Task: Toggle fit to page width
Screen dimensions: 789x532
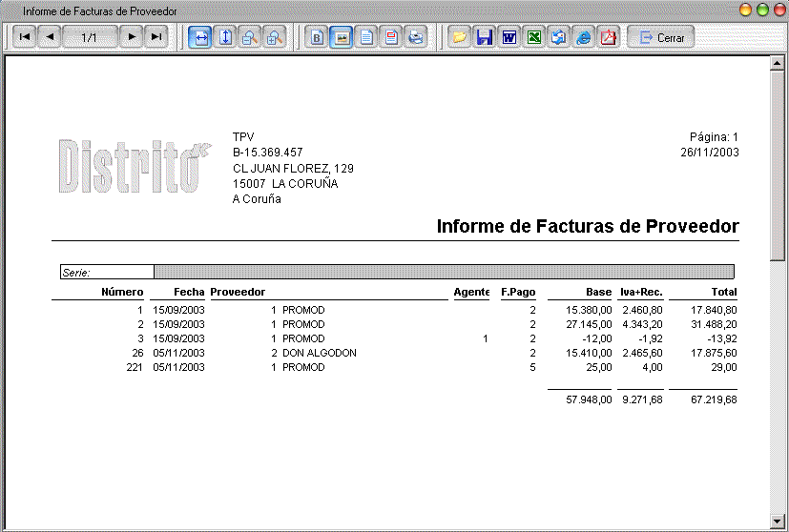Action: pos(200,37)
